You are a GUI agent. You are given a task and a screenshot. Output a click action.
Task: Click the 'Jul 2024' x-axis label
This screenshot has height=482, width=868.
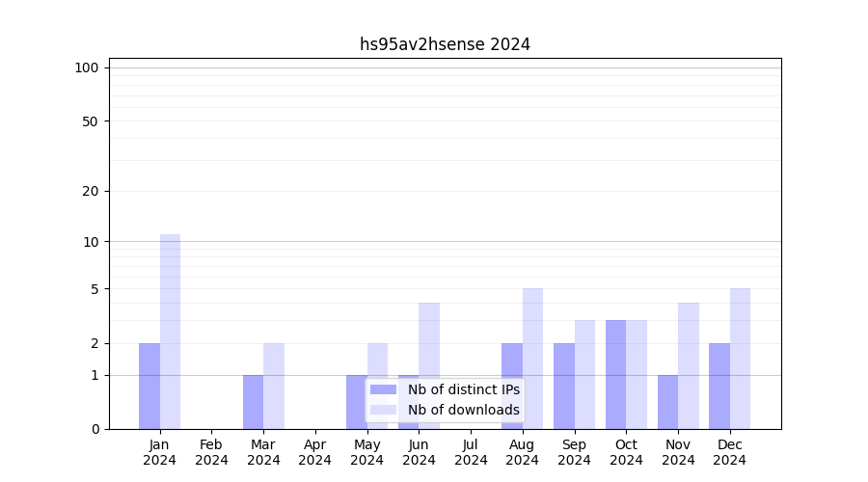point(471,452)
